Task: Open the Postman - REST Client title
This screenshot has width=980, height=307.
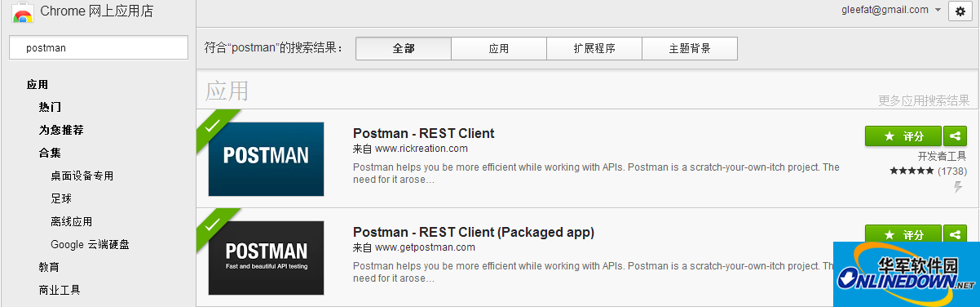Action: click(x=424, y=133)
